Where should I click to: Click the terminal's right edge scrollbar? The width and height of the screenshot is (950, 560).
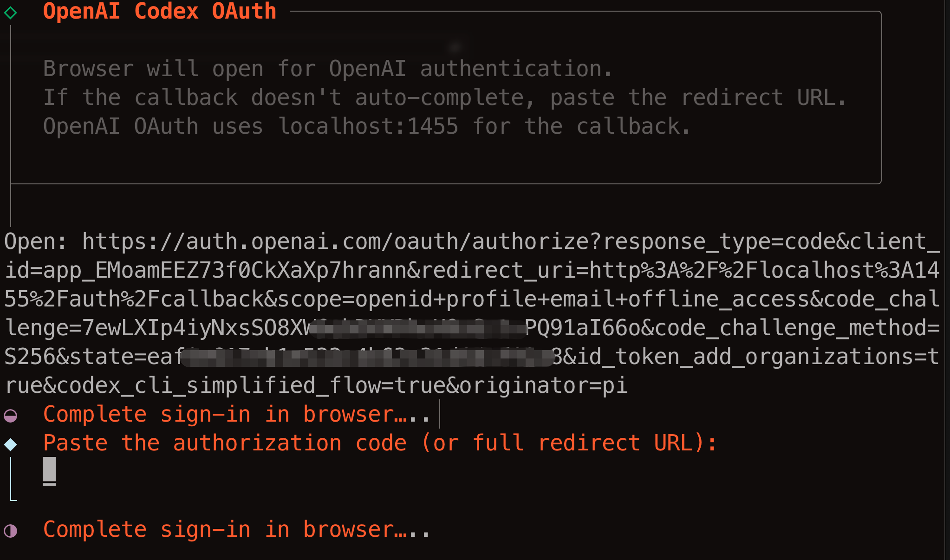pyautogui.click(x=945, y=279)
